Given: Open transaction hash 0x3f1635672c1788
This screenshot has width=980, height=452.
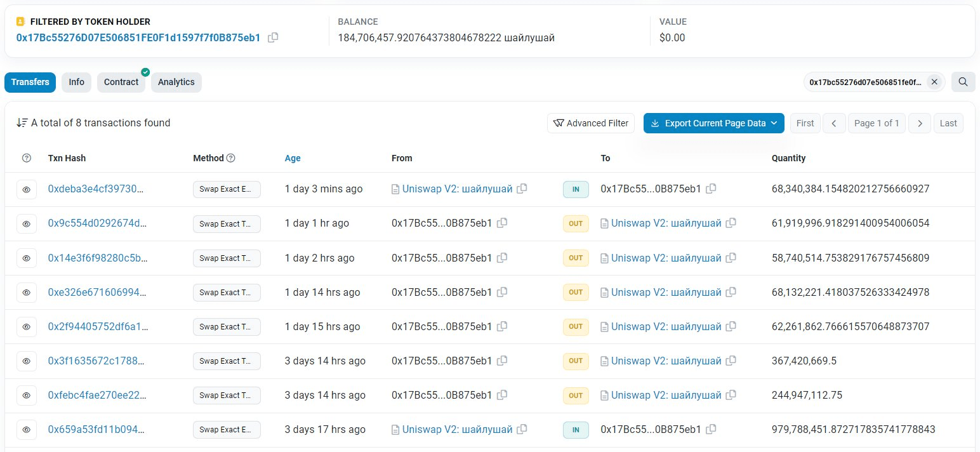Looking at the screenshot, I should (x=96, y=361).
